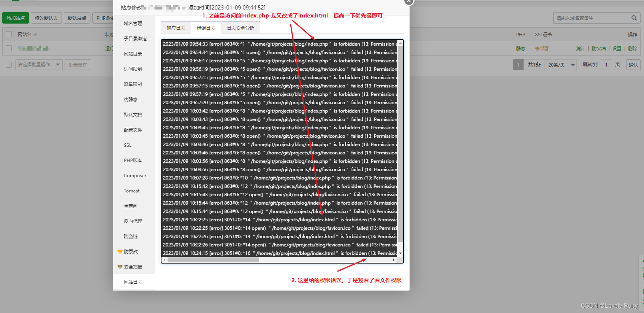644x313 pixels.
Task: Click the 09:54:33 index.php log line
Action: (280, 44)
